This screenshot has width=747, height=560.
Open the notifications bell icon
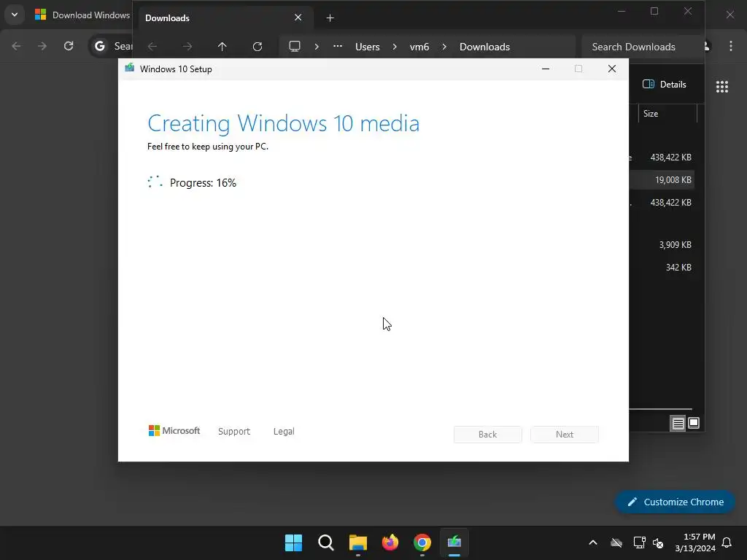[x=727, y=542]
